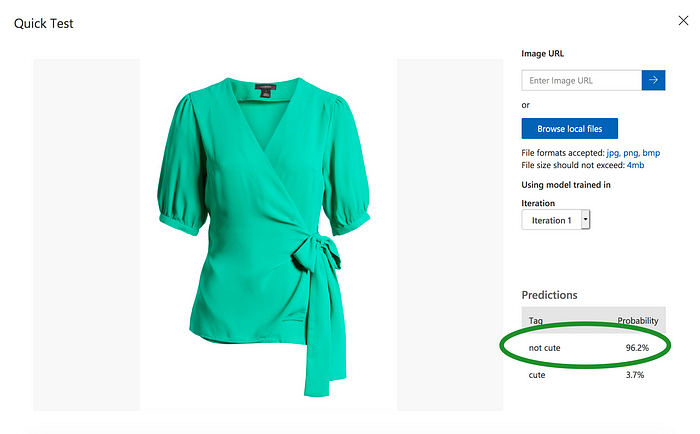This screenshot has width=700, height=434.
Task: Click the Tag column header
Action: [x=536, y=321]
